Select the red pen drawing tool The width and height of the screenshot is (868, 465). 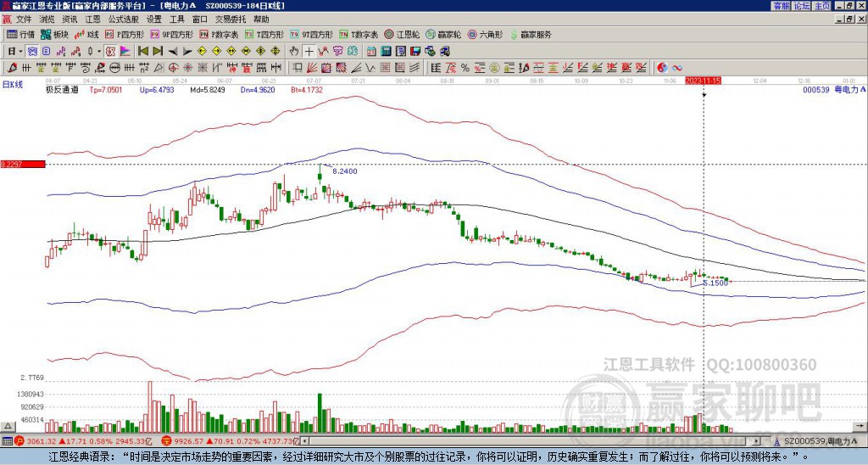pos(12,68)
